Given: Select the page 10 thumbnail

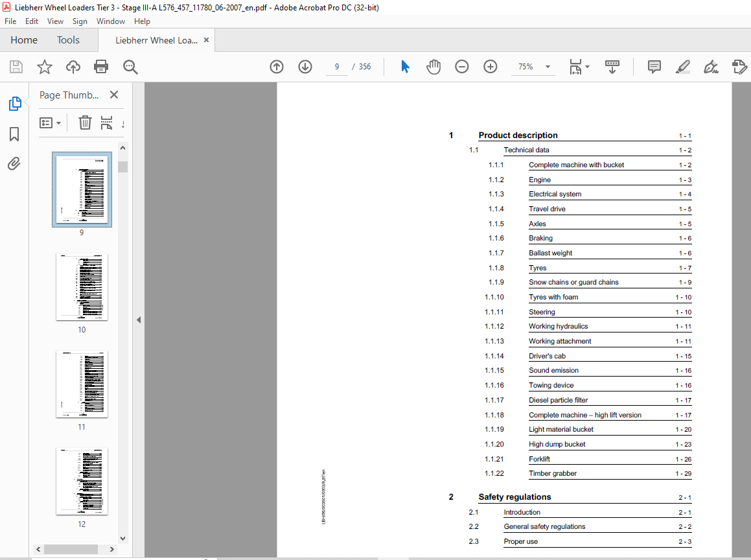Looking at the screenshot, I should coord(82,286).
